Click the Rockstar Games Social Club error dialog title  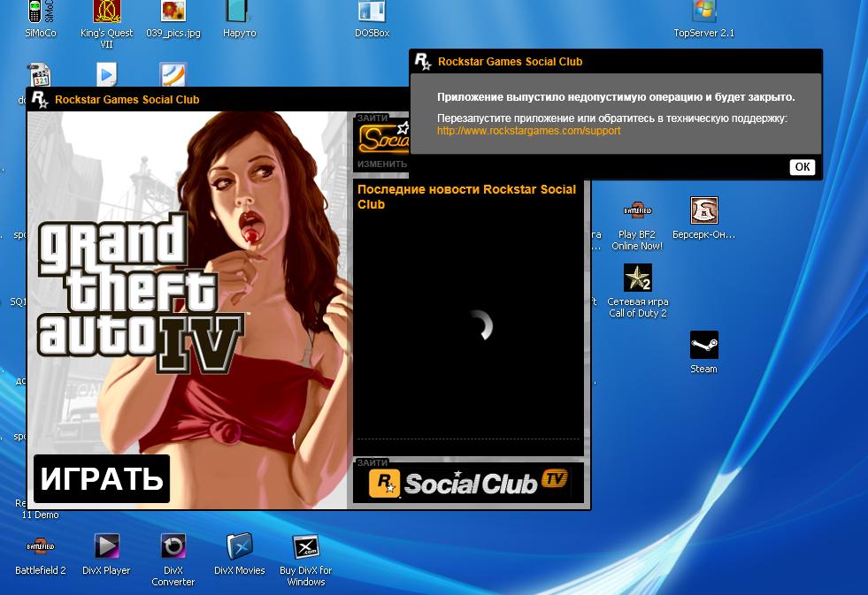coord(510,62)
